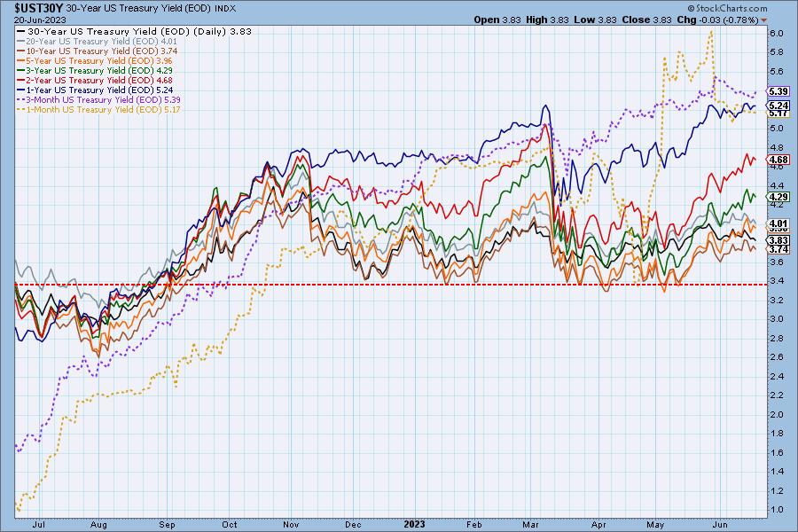Screen dimensions: 798x532
Task: Click the 4.4 label on the yield axis
Action: (777, 186)
